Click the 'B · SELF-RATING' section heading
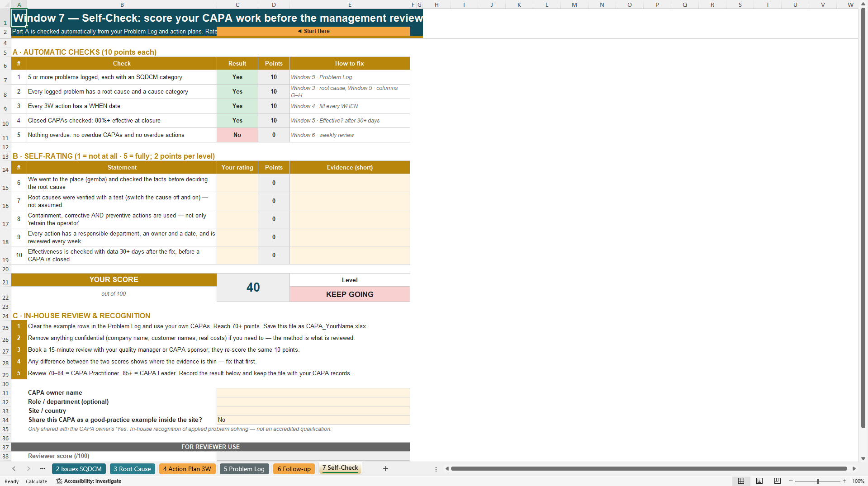868x486 pixels. pos(114,156)
